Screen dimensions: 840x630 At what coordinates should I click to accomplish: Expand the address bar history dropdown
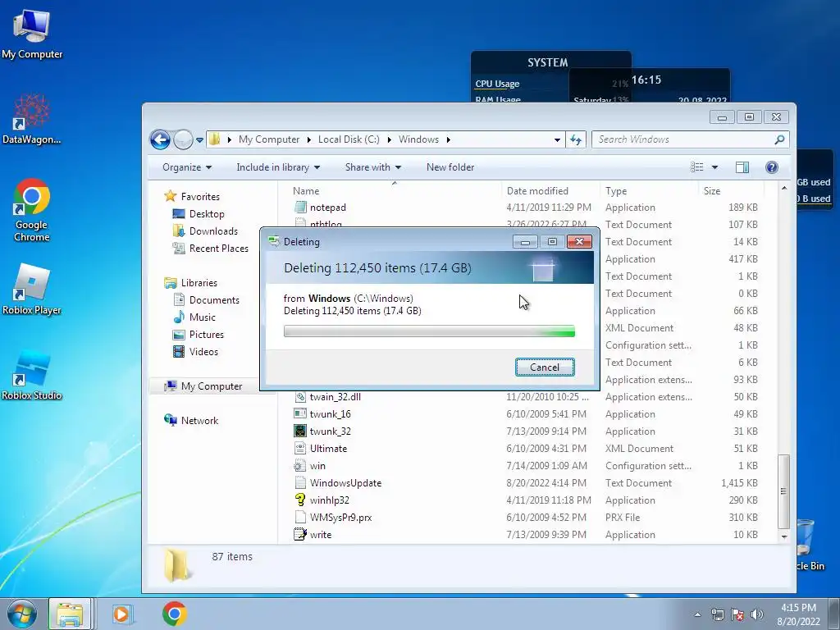coord(557,139)
